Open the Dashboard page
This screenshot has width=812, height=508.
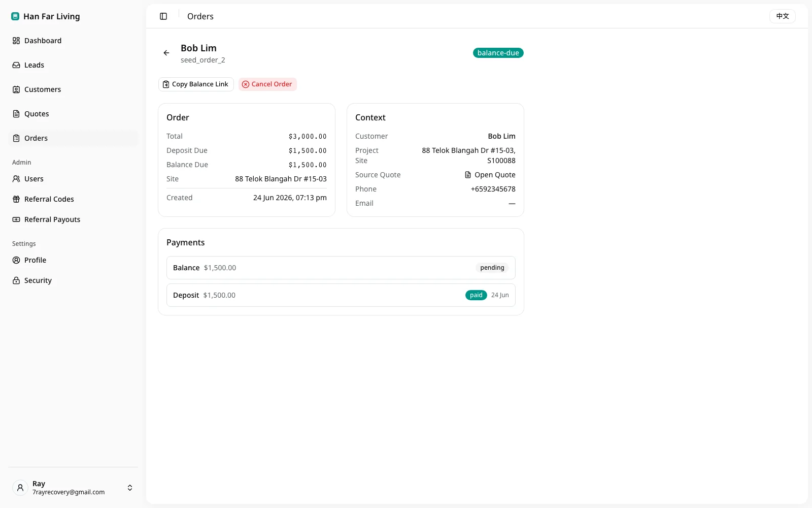(73, 41)
